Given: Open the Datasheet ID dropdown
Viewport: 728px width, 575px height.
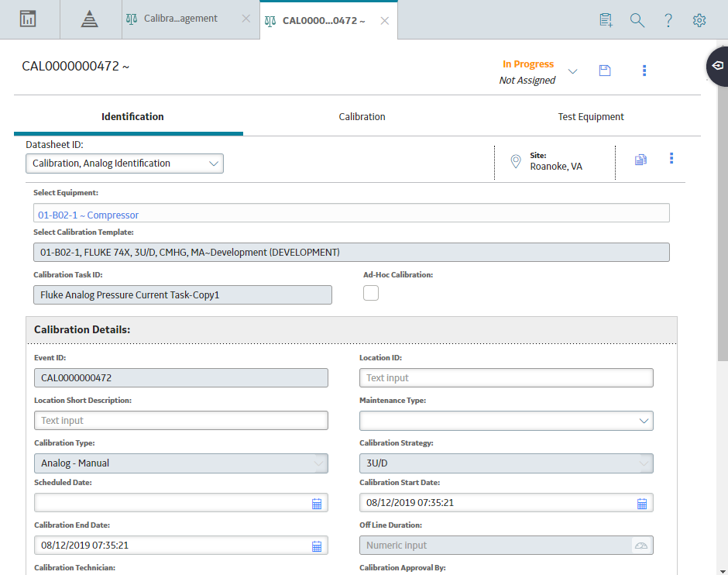Looking at the screenshot, I should pos(125,164).
